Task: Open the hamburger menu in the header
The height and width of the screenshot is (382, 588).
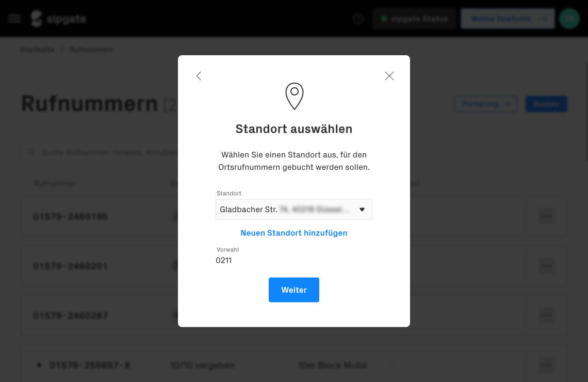Action: 14,19
